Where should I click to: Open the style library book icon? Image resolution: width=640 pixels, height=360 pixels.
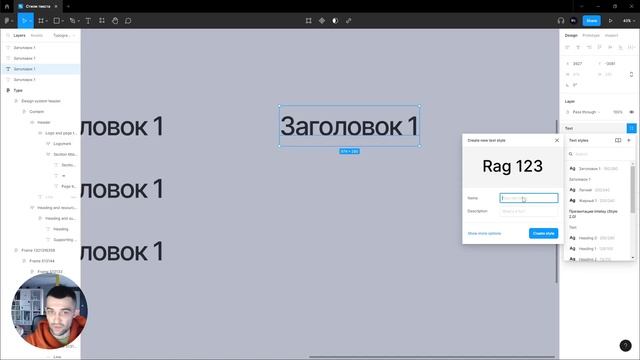pyautogui.click(x=618, y=140)
